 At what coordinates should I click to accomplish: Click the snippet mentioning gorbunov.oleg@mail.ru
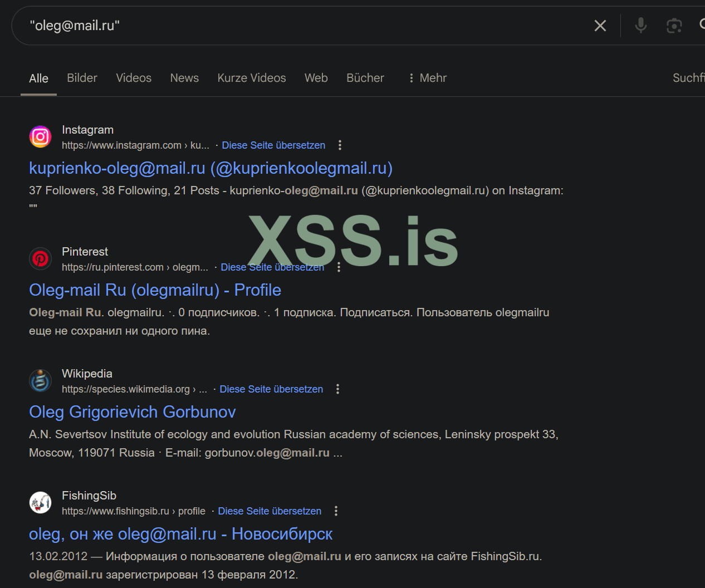pyautogui.click(x=293, y=443)
